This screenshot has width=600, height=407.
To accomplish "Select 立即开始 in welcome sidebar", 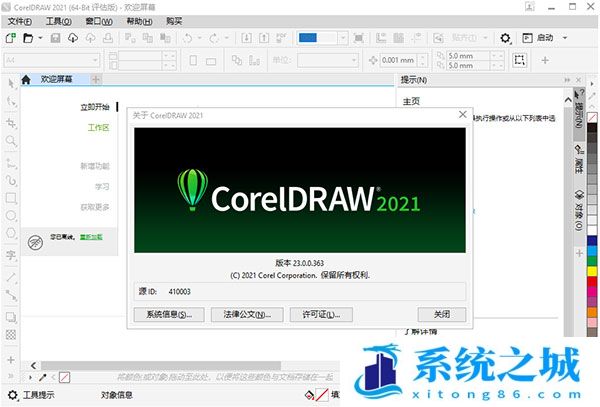I will pos(95,107).
